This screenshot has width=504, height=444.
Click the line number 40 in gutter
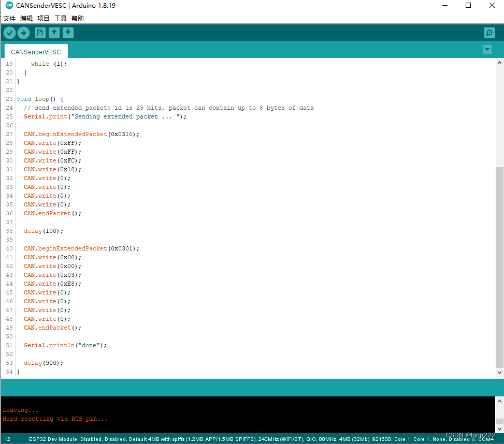(x=9, y=248)
